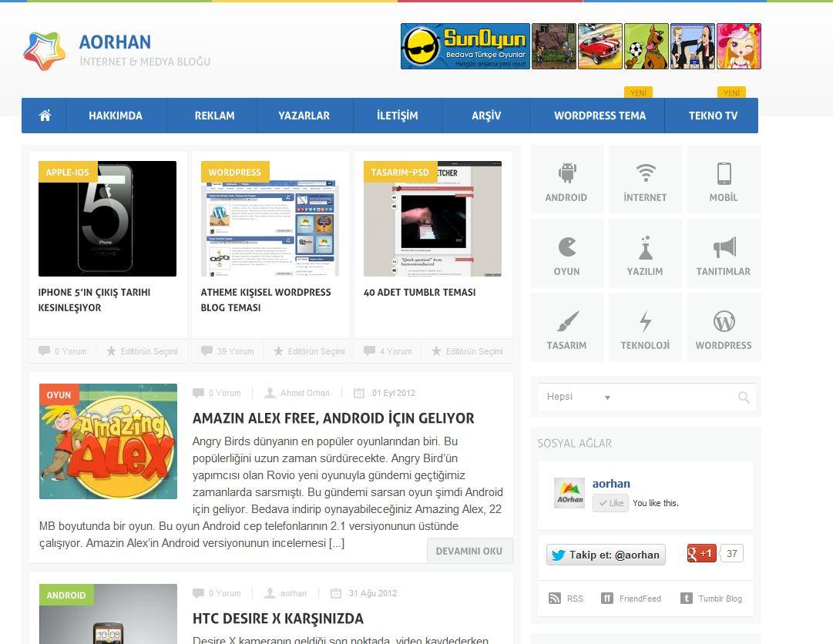Viewport: 833px width, 644px height.
Task: Click the calendar icon beside 01 Eyl 2012
Action: pyautogui.click(x=359, y=393)
